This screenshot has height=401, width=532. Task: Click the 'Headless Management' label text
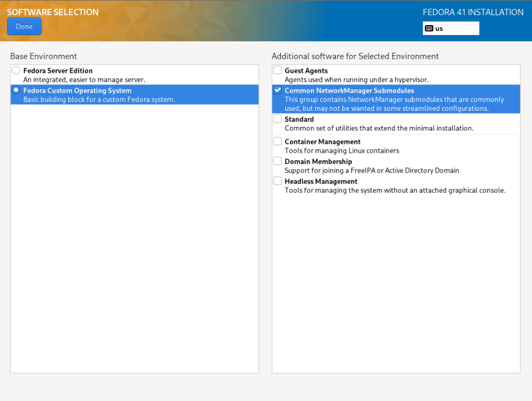coord(321,181)
